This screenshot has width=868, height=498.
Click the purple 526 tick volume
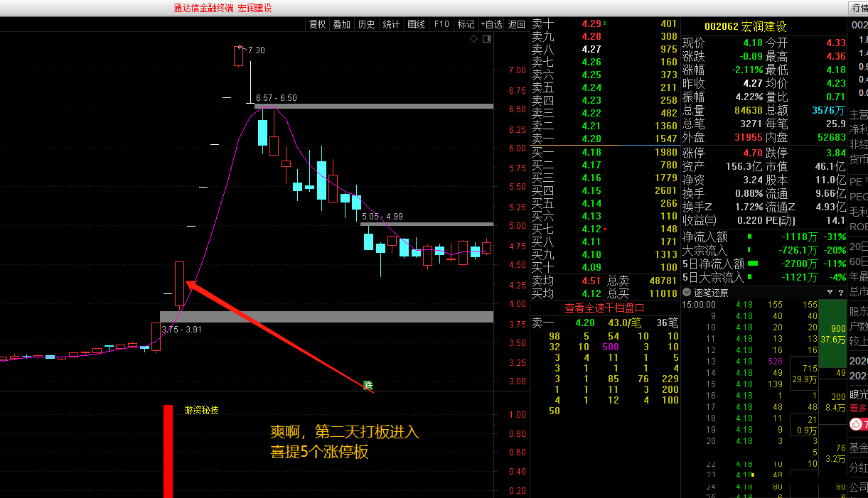click(774, 362)
